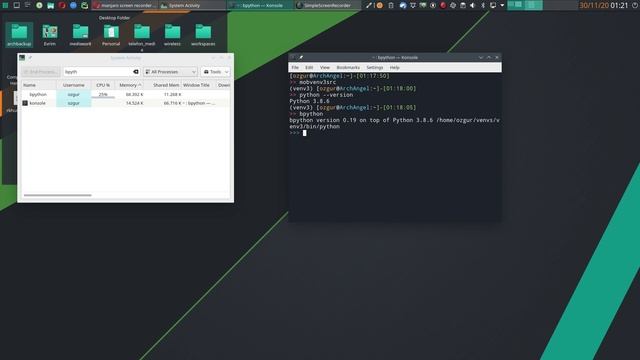Click the 25% CPU value for bpython
This screenshot has height=360, width=640.
pyautogui.click(x=103, y=94)
